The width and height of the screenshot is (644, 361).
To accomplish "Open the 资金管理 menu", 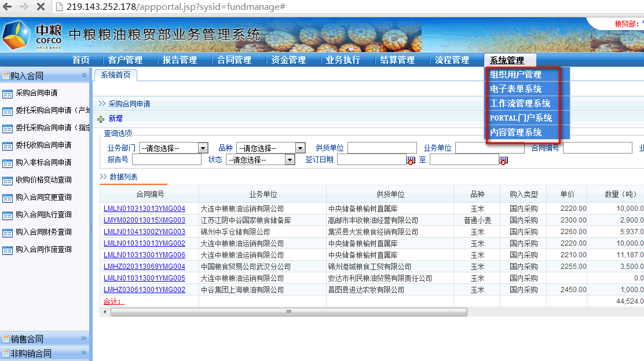I will click(x=288, y=60).
